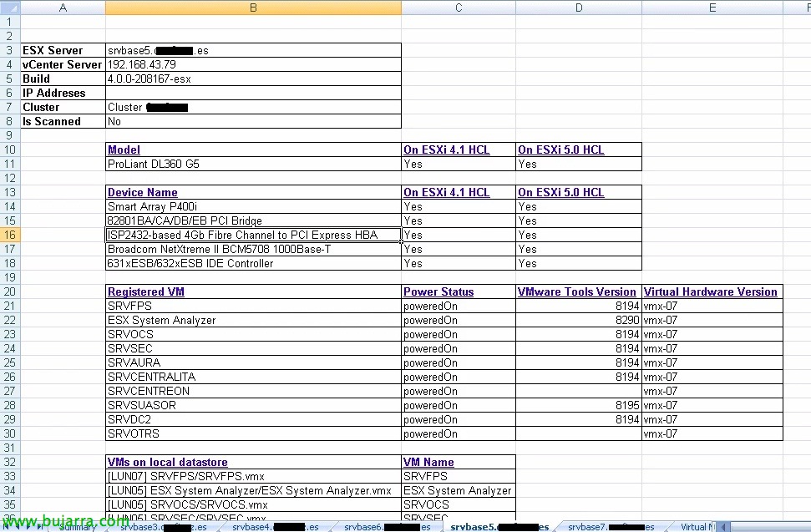The image size is (811, 532).
Task: Click the Power Status header link
Action: [x=438, y=291]
